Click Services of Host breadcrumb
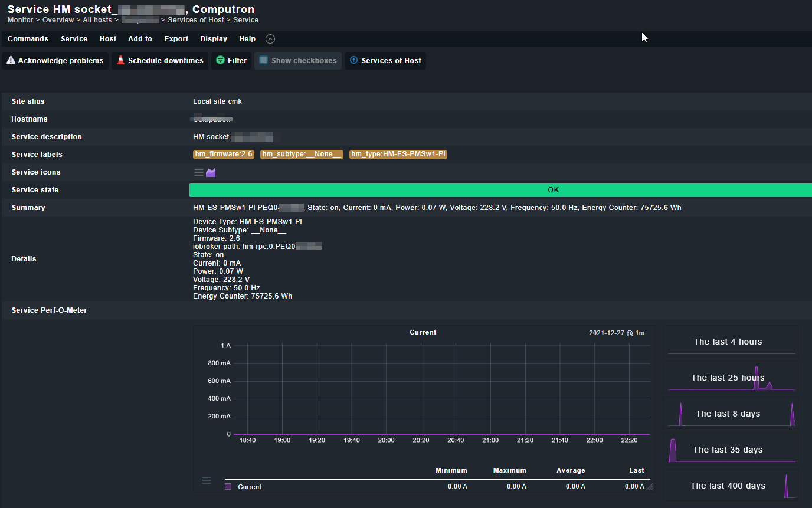Screen dimensions: 812x508 196,20
